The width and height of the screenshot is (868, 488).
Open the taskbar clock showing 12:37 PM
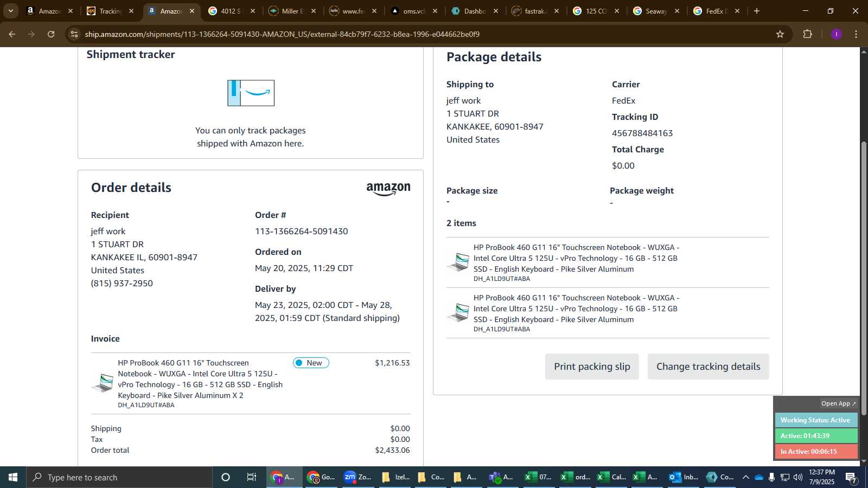[x=822, y=477]
